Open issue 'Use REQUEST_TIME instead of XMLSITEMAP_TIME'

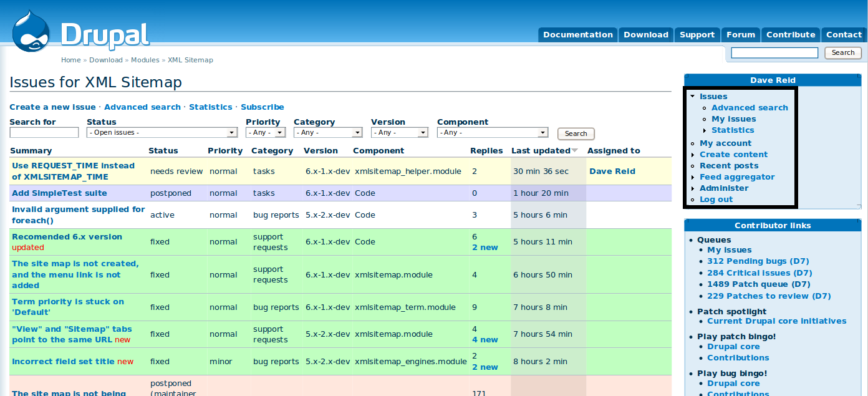click(74, 171)
